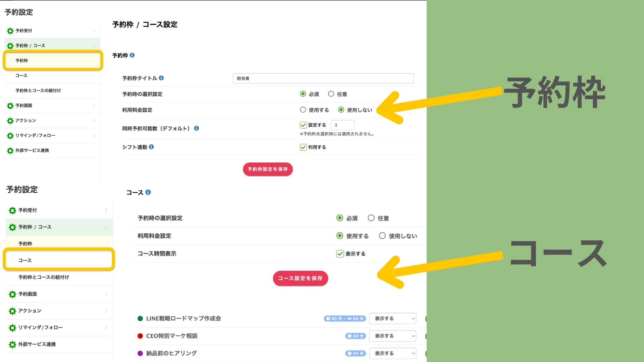Focus 同時予約可能数 number field showing 1

[x=342, y=125]
